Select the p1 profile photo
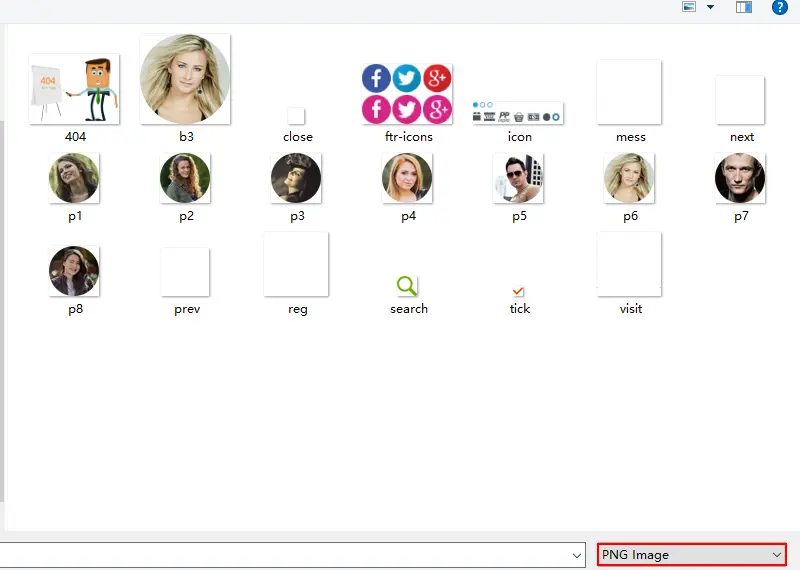Image resolution: width=800 pixels, height=570 pixels. point(74,178)
